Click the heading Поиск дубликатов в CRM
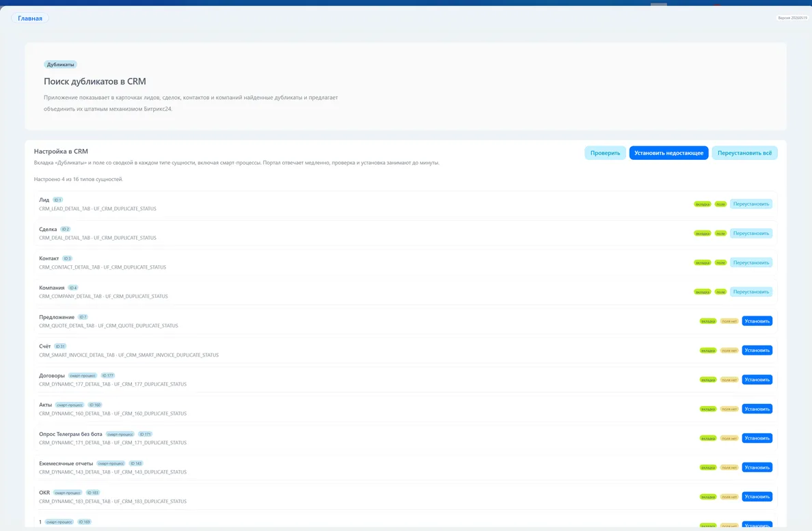The image size is (812, 531). tap(95, 81)
